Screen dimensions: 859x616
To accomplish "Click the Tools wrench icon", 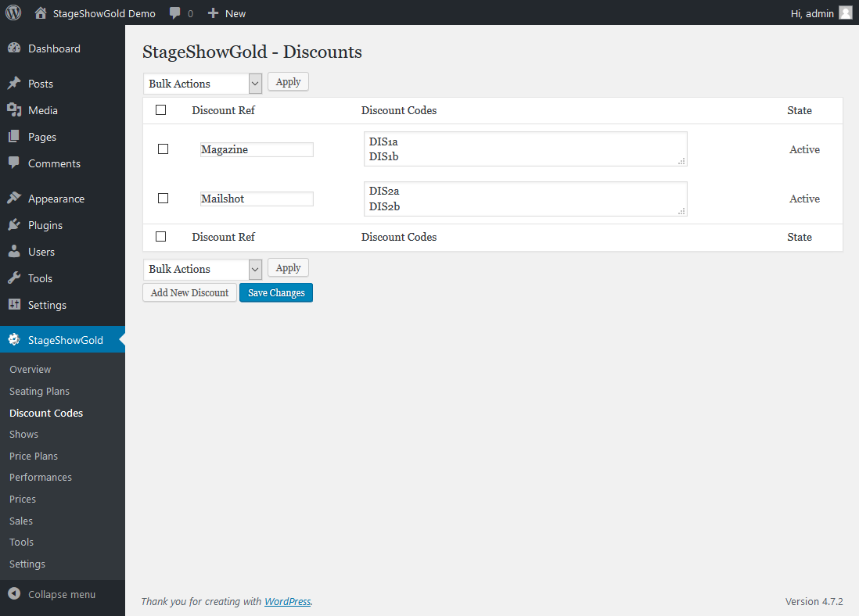I will pos(14,278).
